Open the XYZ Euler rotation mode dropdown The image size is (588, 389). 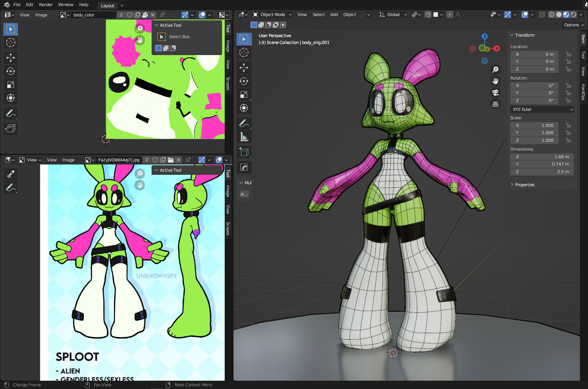[542, 109]
